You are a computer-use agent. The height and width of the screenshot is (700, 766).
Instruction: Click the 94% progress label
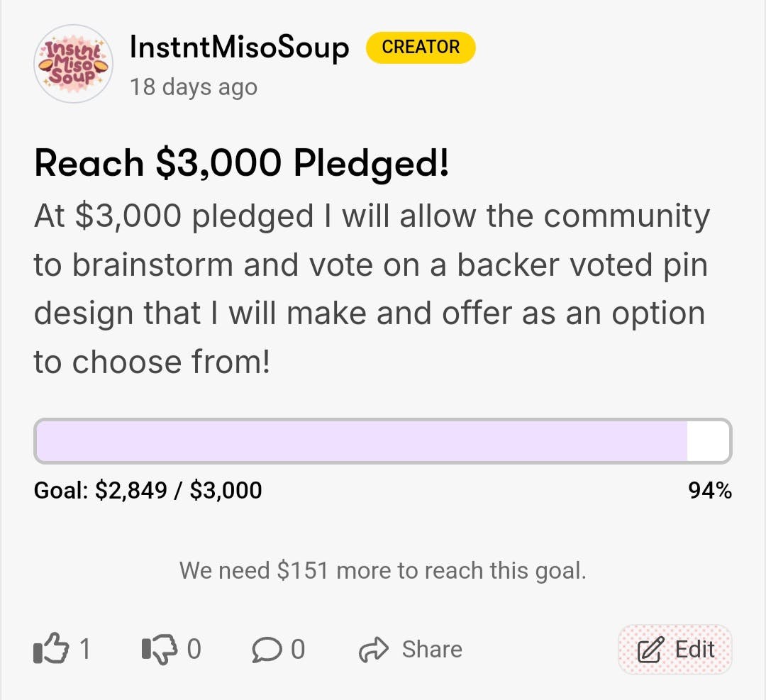click(710, 490)
